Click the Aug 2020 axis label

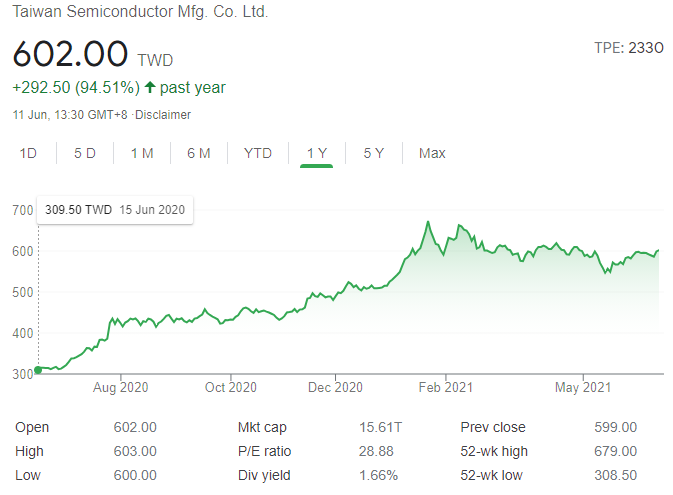(121, 388)
